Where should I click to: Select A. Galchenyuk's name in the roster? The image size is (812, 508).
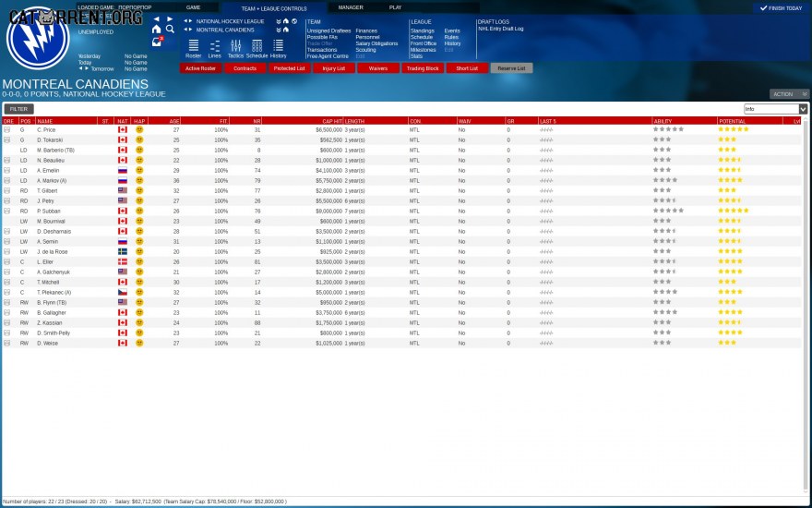54,272
